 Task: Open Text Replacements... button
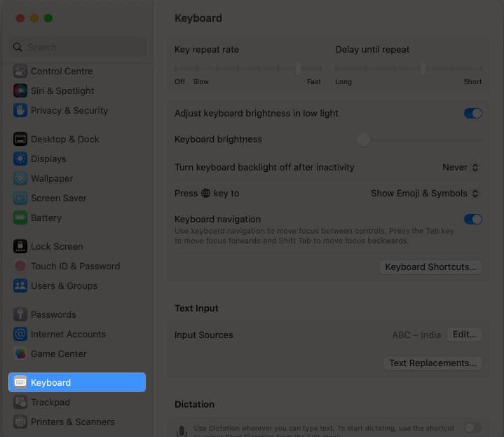433,363
